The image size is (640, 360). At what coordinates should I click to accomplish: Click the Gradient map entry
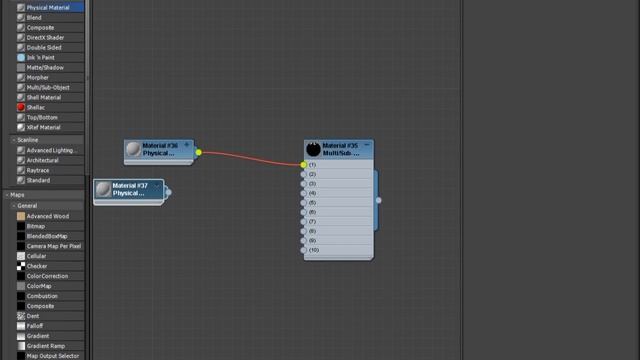pyautogui.click(x=50, y=336)
